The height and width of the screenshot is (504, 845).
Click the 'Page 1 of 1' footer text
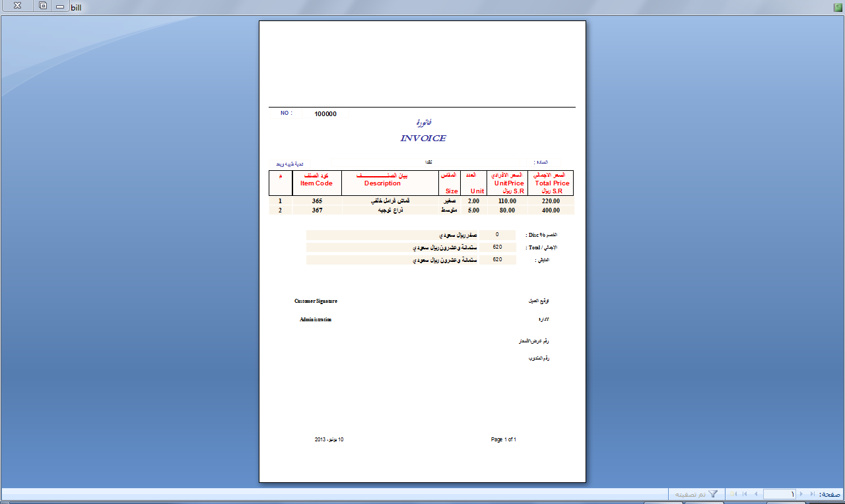tap(504, 439)
